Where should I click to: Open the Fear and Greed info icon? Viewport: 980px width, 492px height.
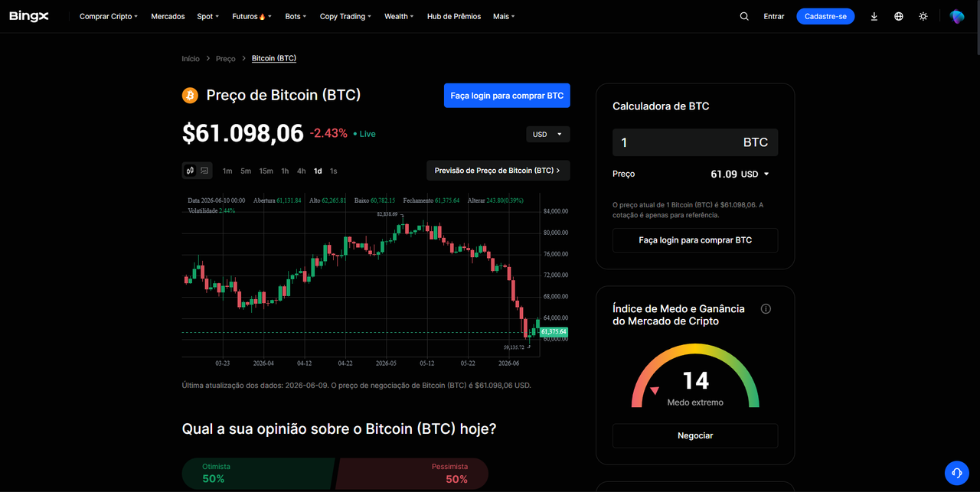coord(766,309)
